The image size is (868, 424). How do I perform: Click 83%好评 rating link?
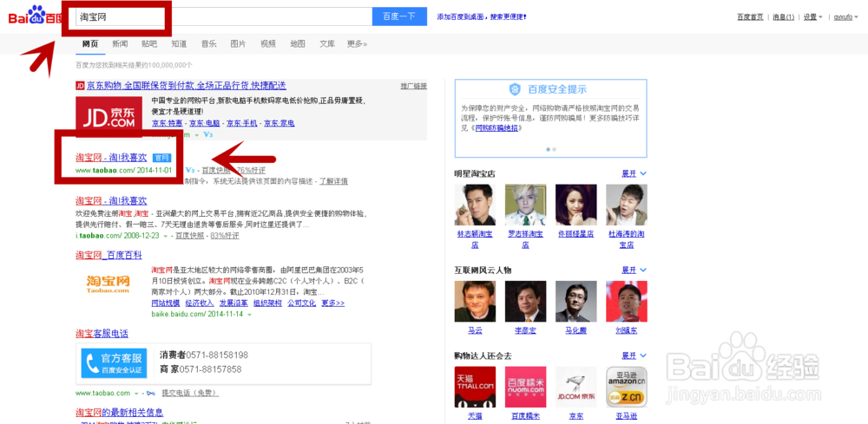click(x=225, y=236)
